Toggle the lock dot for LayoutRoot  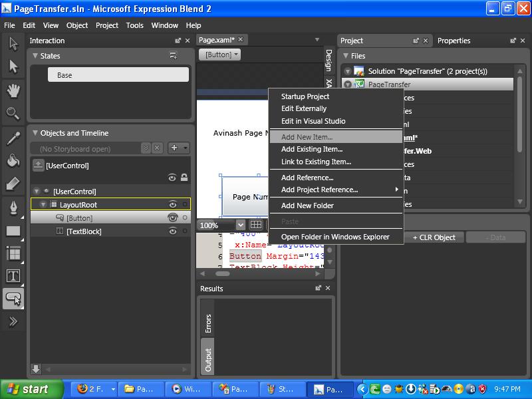185,204
